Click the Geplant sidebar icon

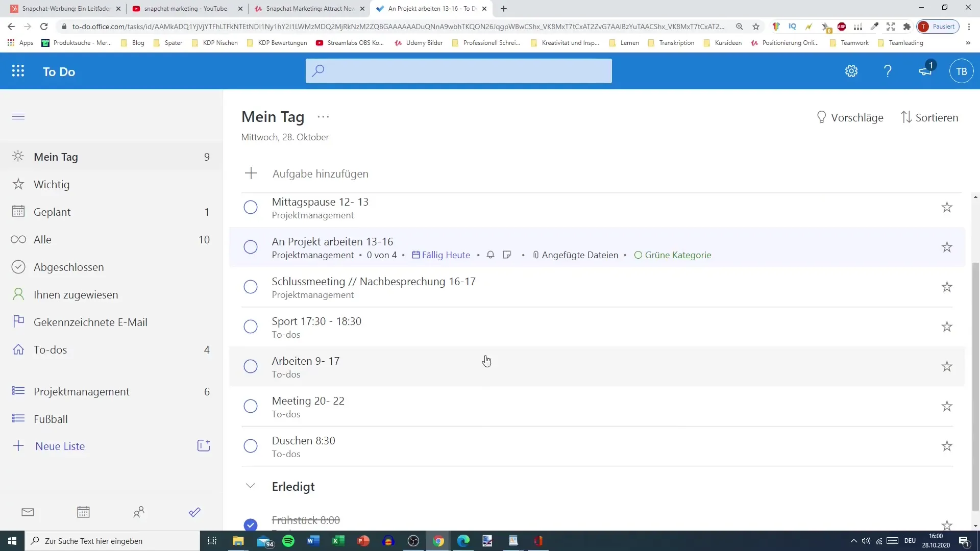[17, 211]
